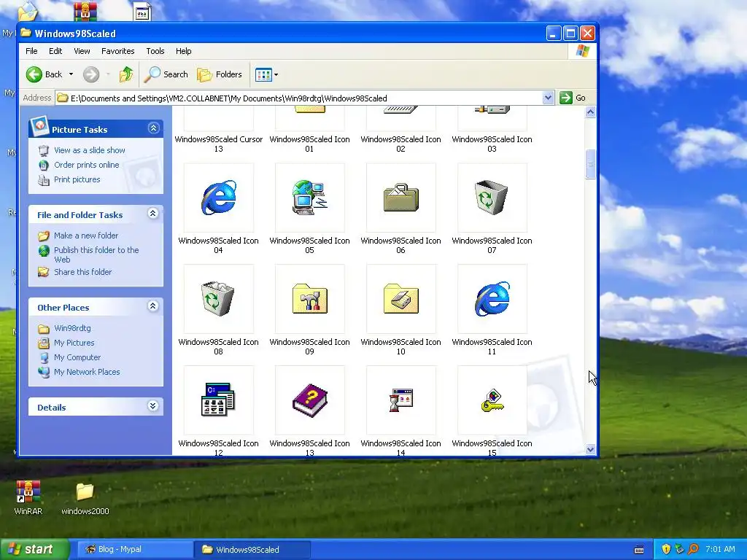The image size is (747, 560).
Task: Open the Favorites menu
Action: tap(117, 51)
